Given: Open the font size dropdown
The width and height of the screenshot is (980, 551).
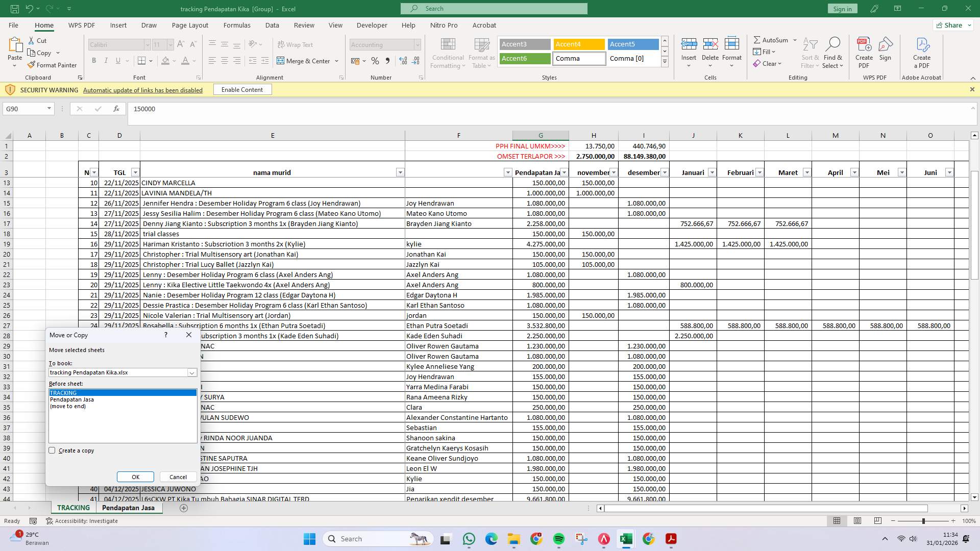Looking at the screenshot, I should coord(170,45).
